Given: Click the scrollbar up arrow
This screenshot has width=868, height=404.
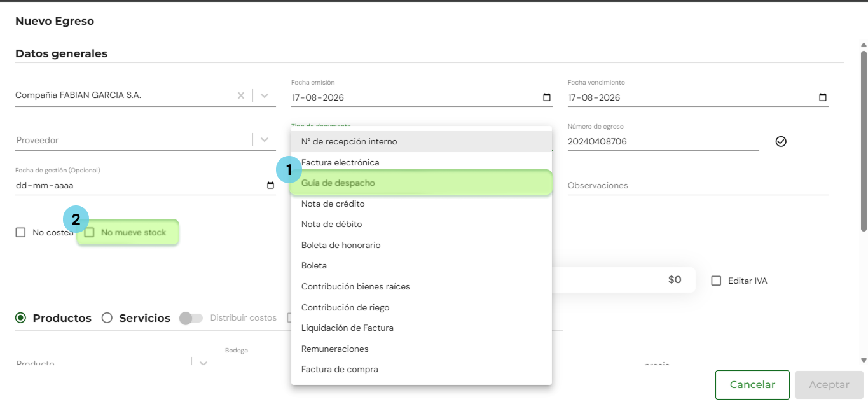Looking at the screenshot, I should (864, 45).
